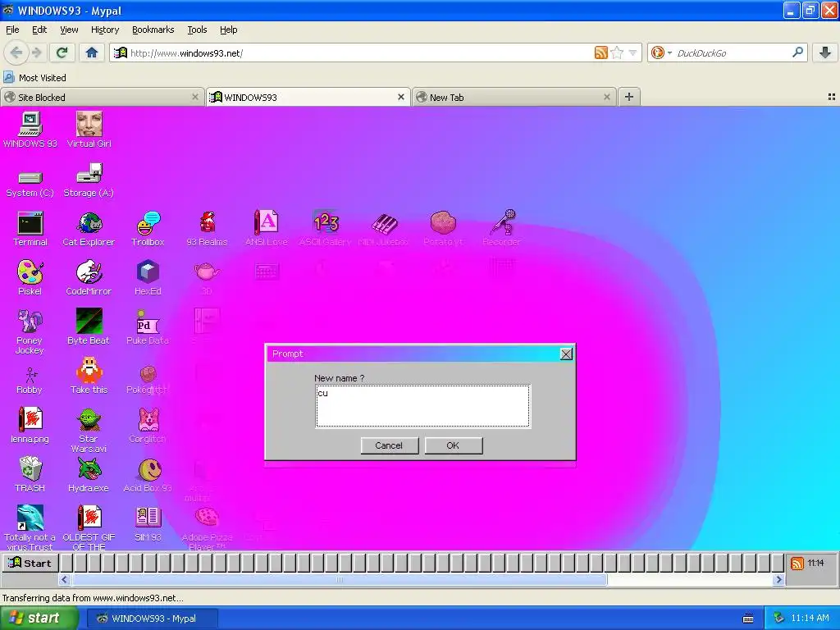Launch the Terminal app icon
Image resolution: width=840 pixels, height=630 pixels.
(30, 229)
